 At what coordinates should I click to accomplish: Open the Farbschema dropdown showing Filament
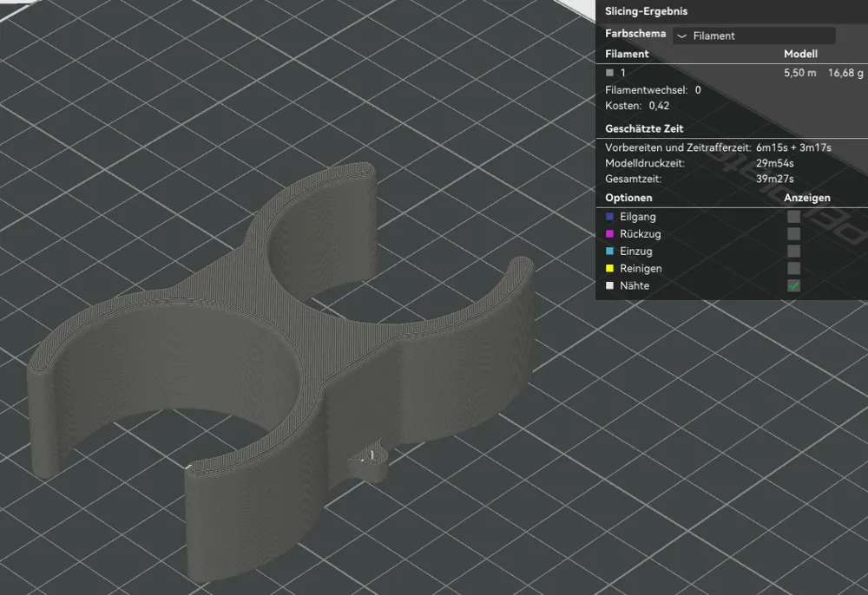754,36
